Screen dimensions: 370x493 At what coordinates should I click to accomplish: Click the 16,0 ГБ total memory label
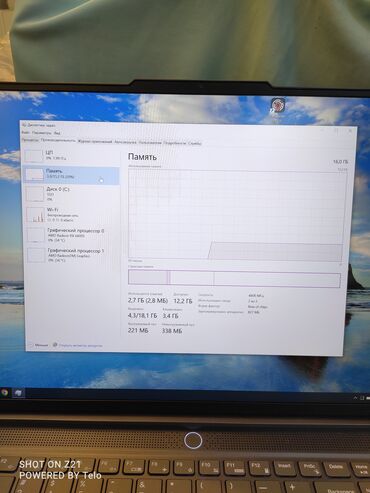pyautogui.click(x=340, y=162)
